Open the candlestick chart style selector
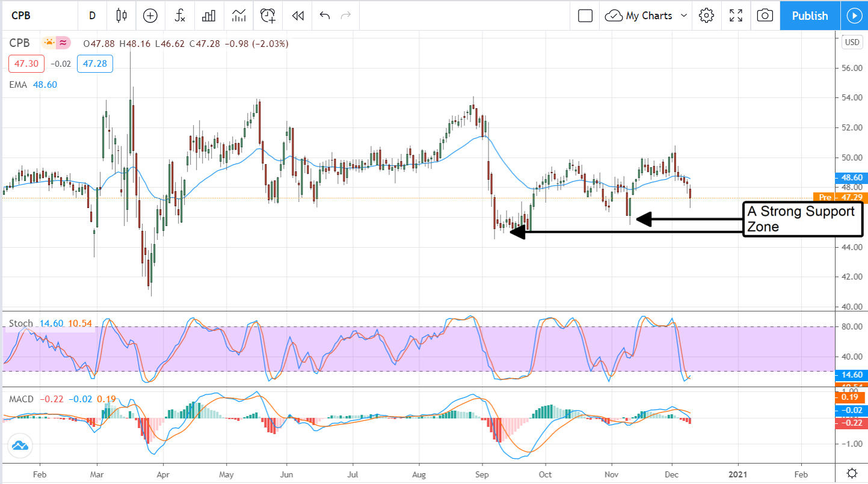 (x=122, y=16)
